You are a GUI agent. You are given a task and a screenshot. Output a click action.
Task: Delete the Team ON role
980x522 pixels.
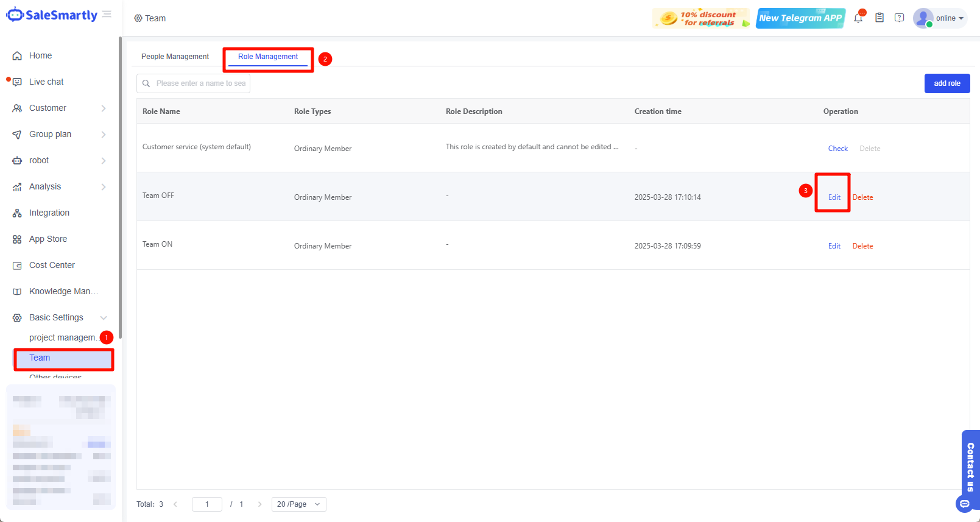click(862, 246)
